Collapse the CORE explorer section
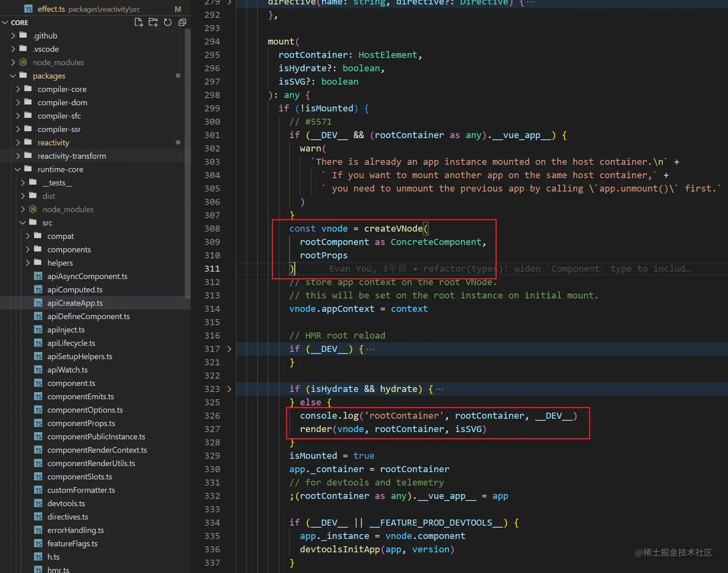Screen dimensions: 728x573 tap(5, 23)
